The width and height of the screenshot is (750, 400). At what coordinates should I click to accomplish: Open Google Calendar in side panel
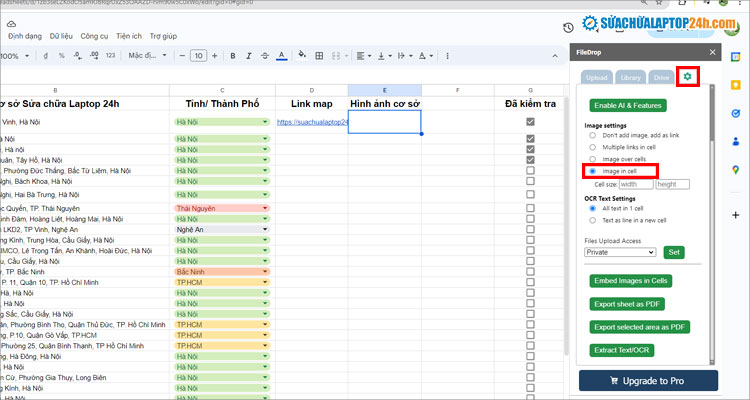click(x=735, y=56)
